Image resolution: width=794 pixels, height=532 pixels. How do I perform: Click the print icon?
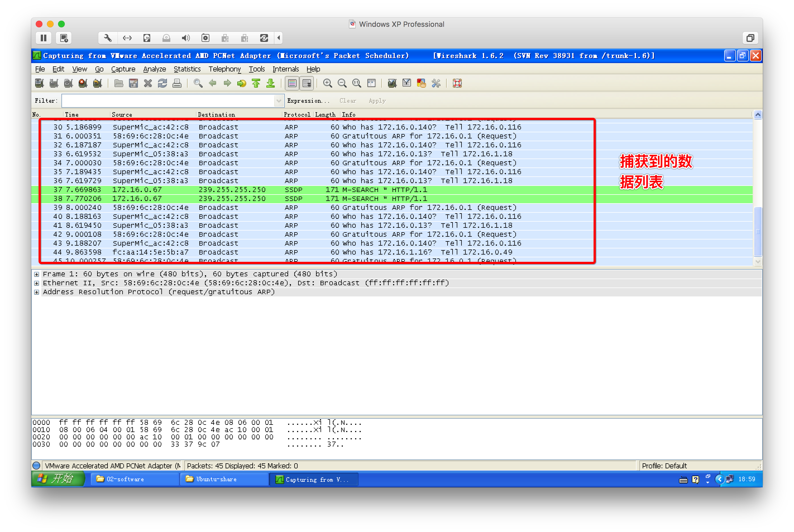coord(177,83)
